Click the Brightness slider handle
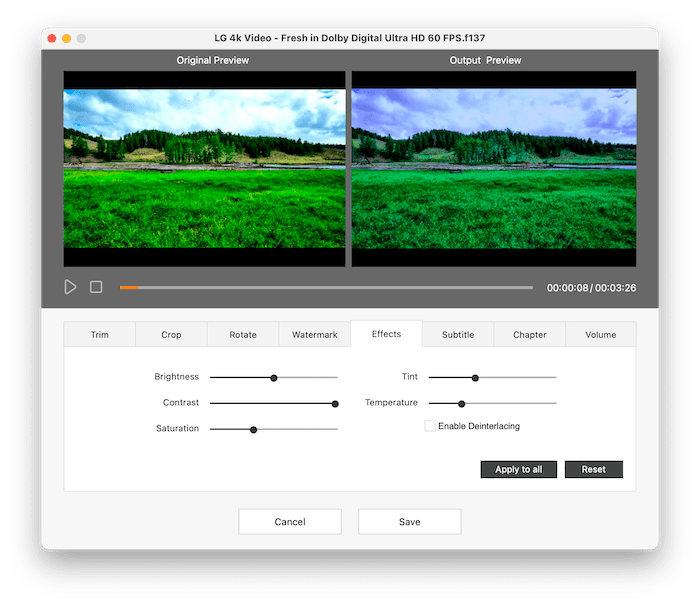The width and height of the screenshot is (700, 604). [273, 378]
